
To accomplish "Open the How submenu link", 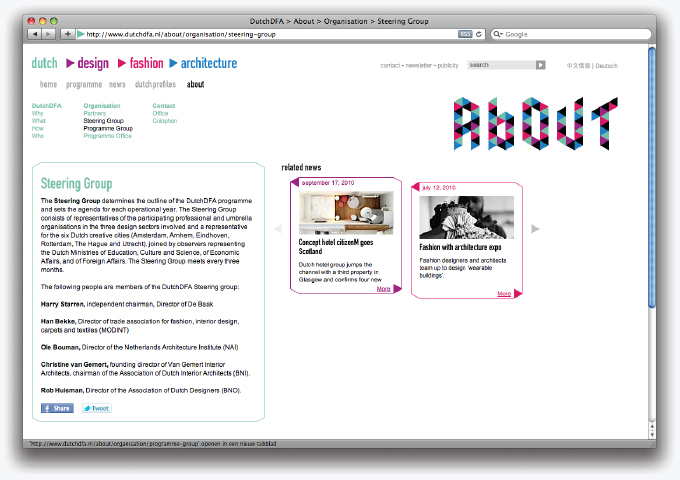I will coord(38,128).
